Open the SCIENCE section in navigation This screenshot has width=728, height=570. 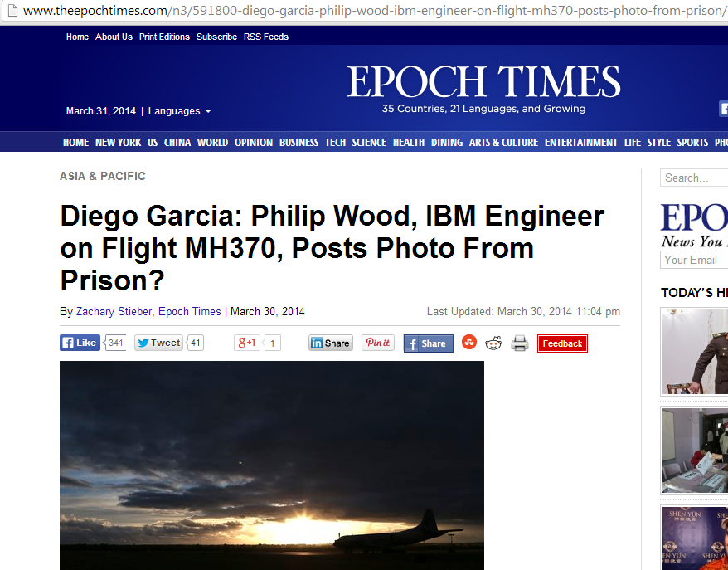coord(369,143)
